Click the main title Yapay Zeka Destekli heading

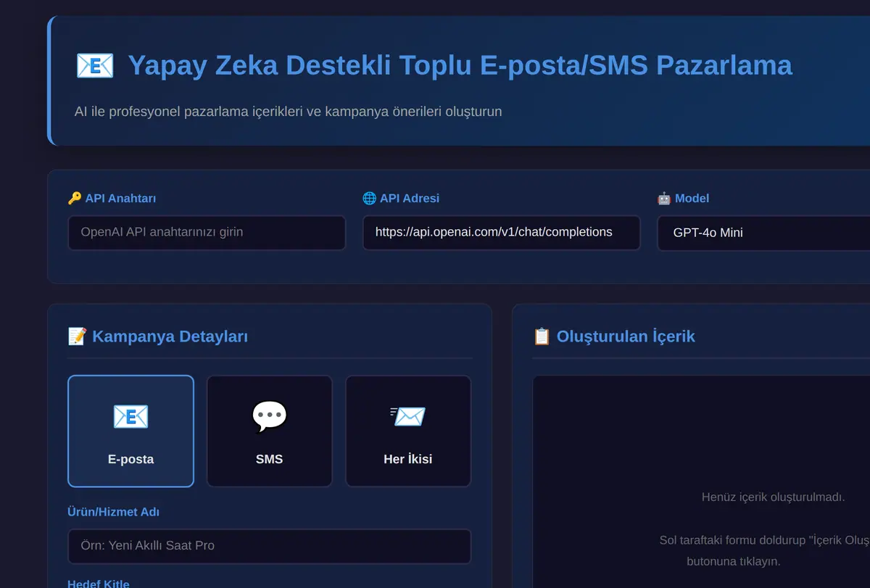coord(460,65)
